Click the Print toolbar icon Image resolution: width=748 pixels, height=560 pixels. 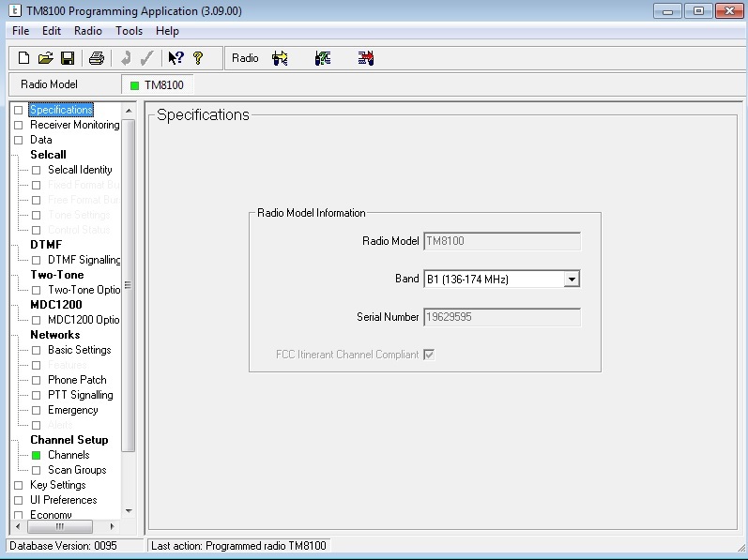point(96,58)
